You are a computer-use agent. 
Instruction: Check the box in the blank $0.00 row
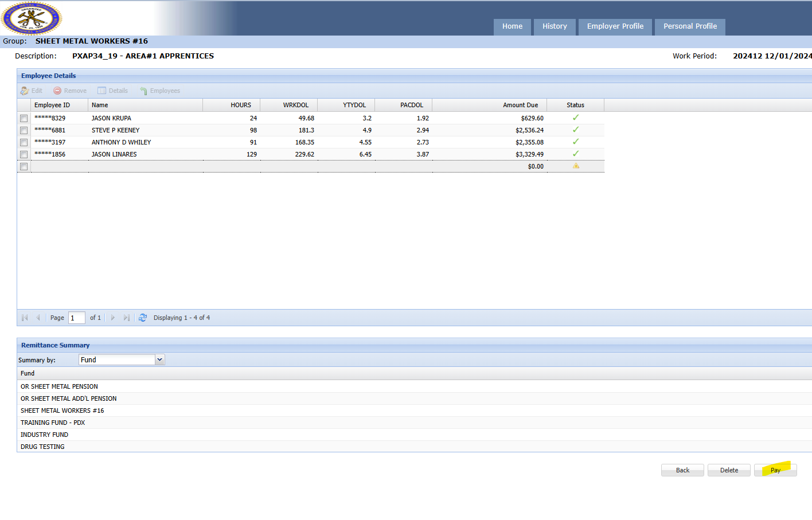point(24,167)
